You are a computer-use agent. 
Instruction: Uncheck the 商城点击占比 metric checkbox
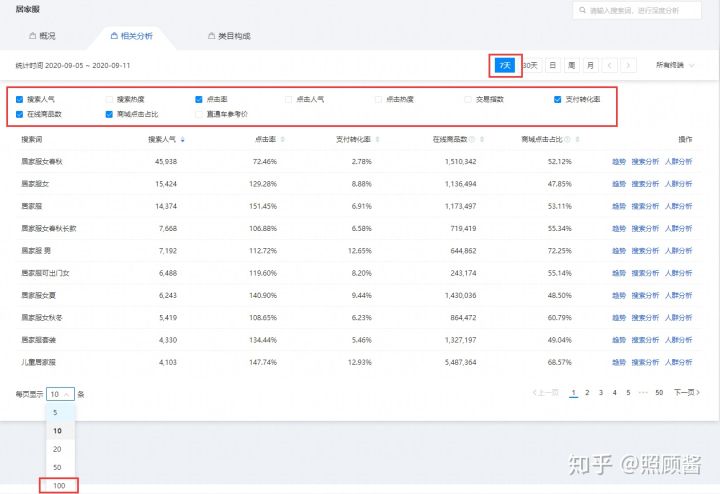(x=109, y=114)
